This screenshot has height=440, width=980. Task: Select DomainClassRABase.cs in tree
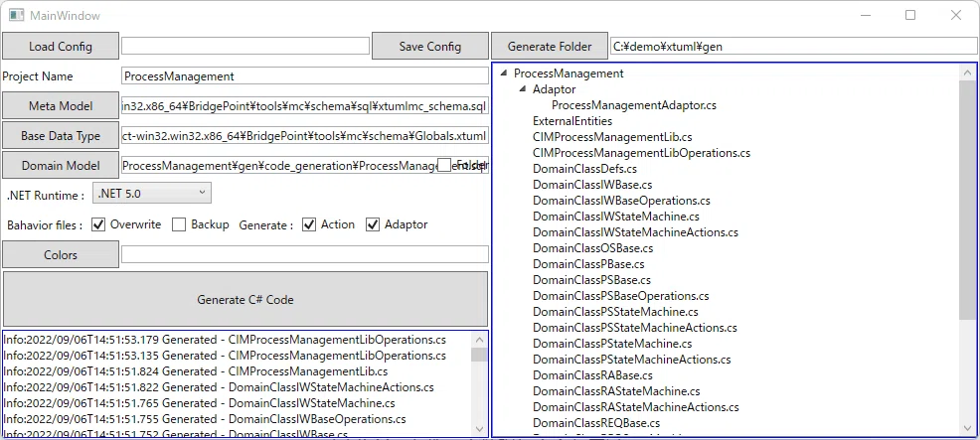coord(592,375)
